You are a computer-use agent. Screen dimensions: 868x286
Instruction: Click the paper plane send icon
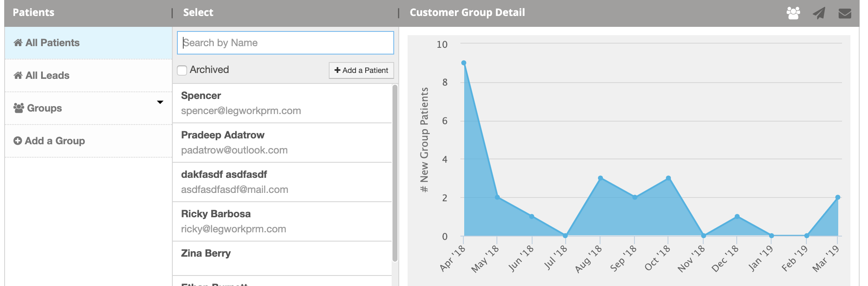coord(819,13)
